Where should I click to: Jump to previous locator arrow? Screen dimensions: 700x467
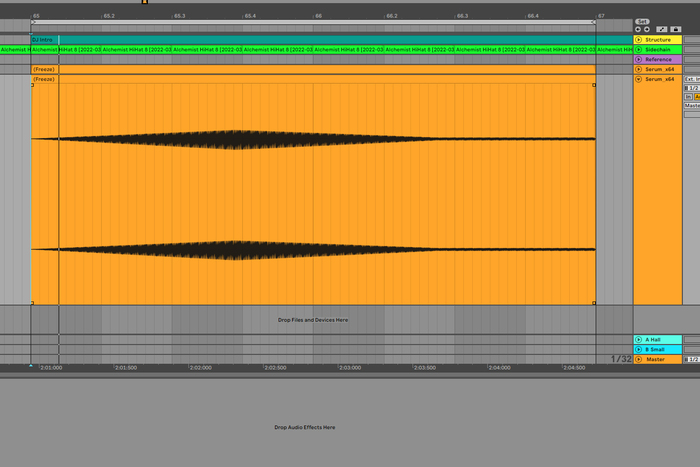coord(638,29)
